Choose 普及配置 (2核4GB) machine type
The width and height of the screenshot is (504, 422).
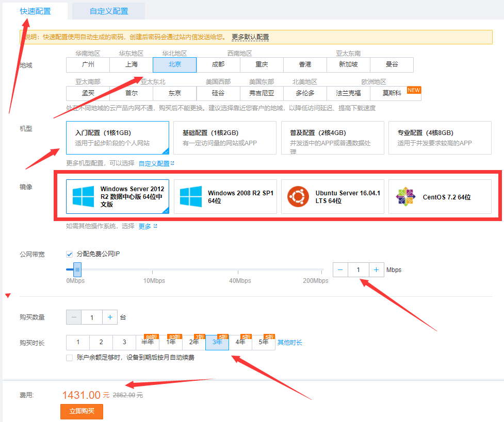coord(333,138)
